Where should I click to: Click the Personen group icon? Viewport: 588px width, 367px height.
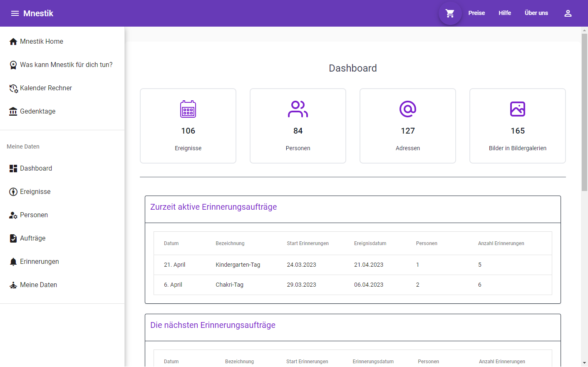(298, 109)
